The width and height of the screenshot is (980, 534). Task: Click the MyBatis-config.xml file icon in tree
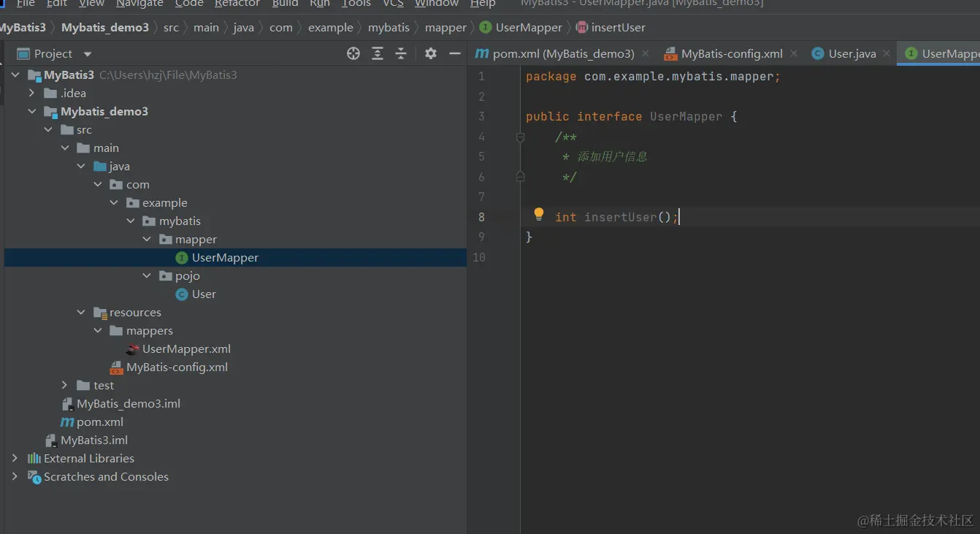click(116, 367)
